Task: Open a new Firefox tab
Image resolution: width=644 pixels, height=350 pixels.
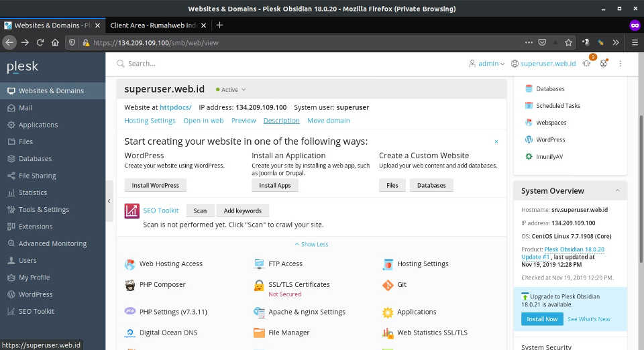Action: pos(220,25)
